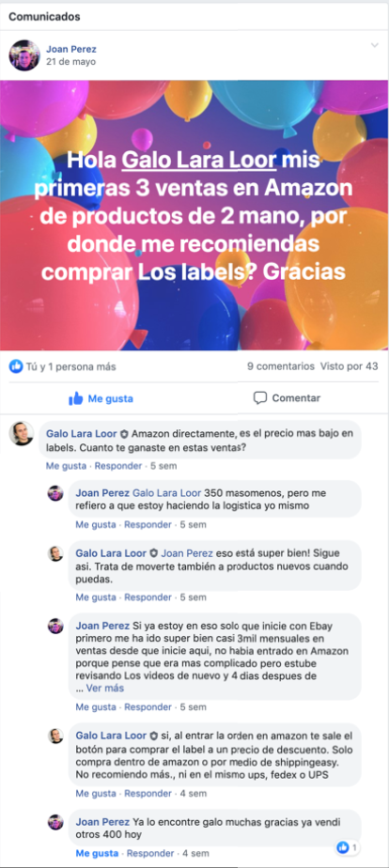Toggle Me gusta on the last Joan Perez reply
This screenshot has width=389, height=868.
pyautogui.click(x=96, y=854)
